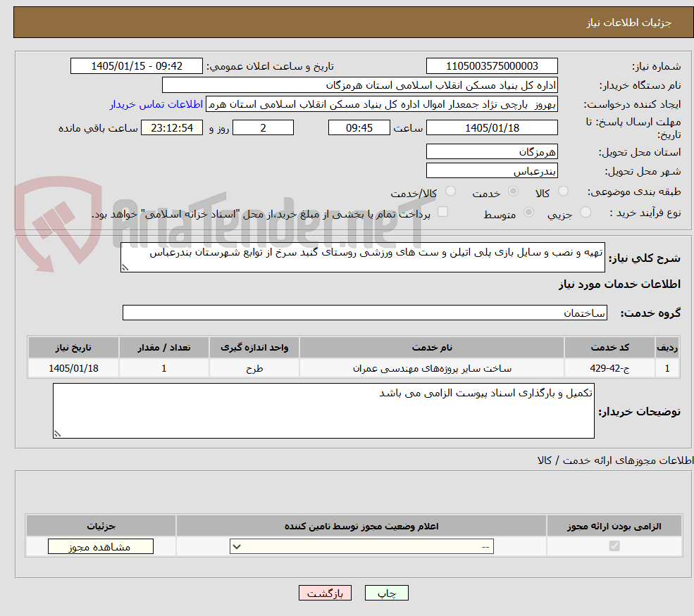Image resolution: width=694 pixels, height=616 pixels.
Task: Click the service group field ساختمان
Action: pyautogui.click(x=365, y=313)
